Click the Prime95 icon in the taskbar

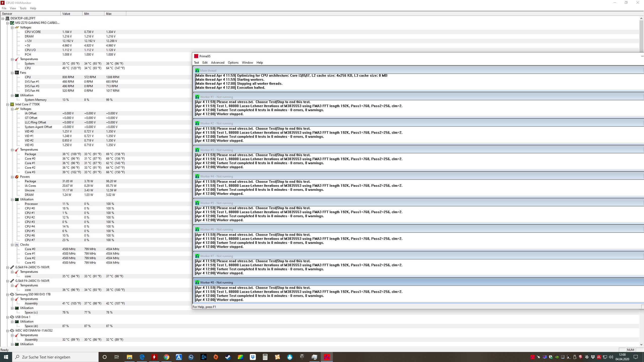pyautogui.click(x=327, y=357)
